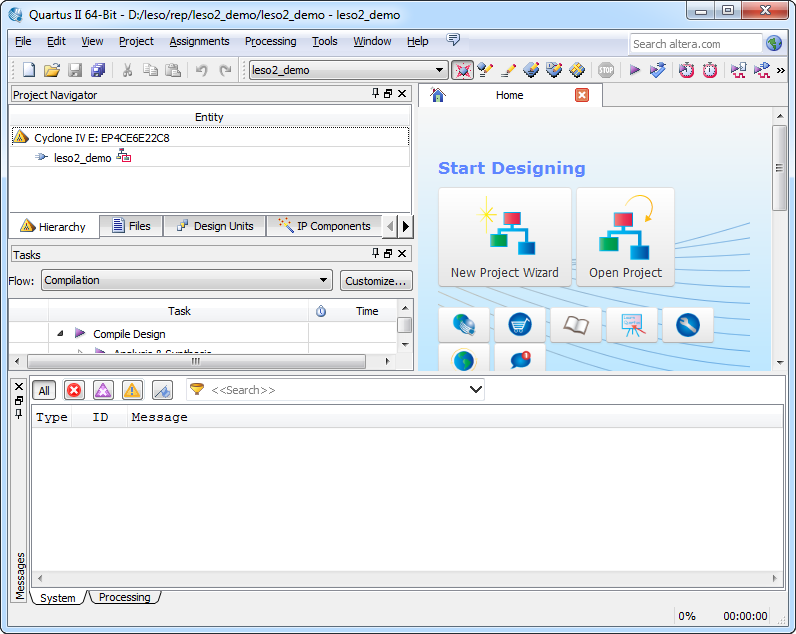The width and height of the screenshot is (796, 634).
Task: Select Cyclone IV E: EP4CE6E22C8 device row
Action: click(x=210, y=138)
